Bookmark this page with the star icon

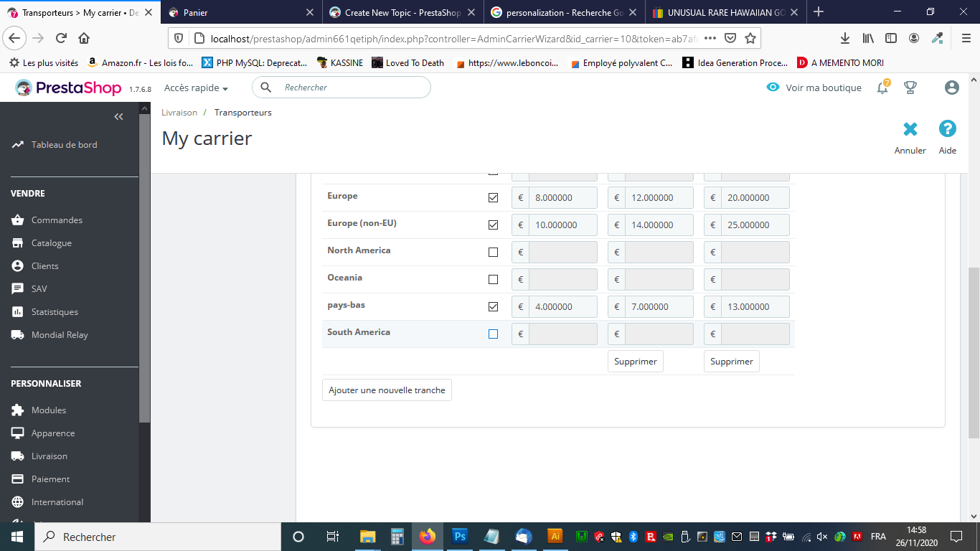[750, 38]
